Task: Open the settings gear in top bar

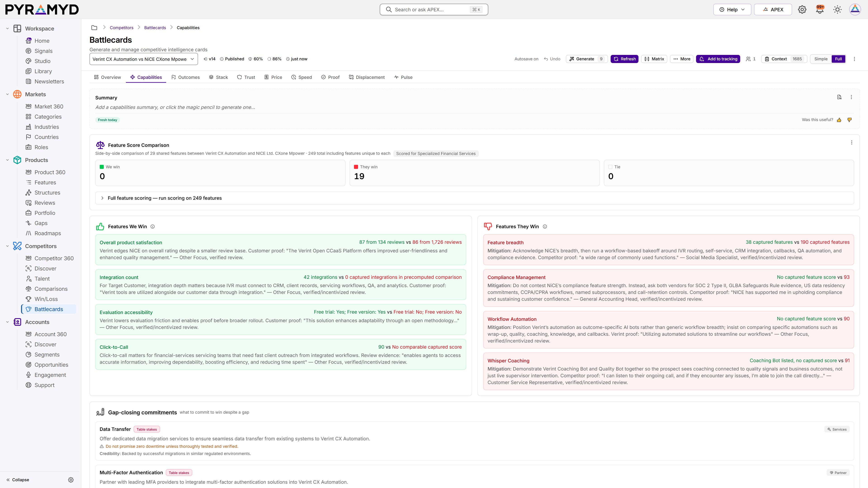Action: (802, 9)
